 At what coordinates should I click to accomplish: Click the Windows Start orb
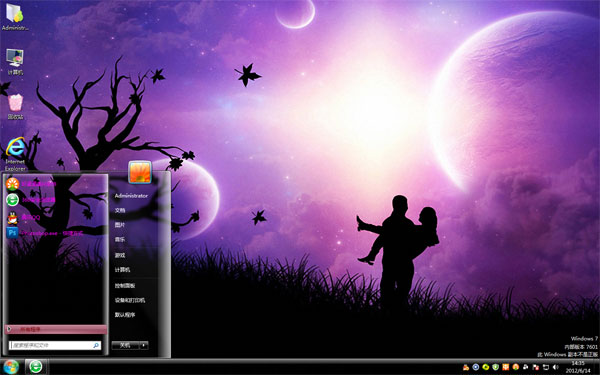[x=11, y=367]
